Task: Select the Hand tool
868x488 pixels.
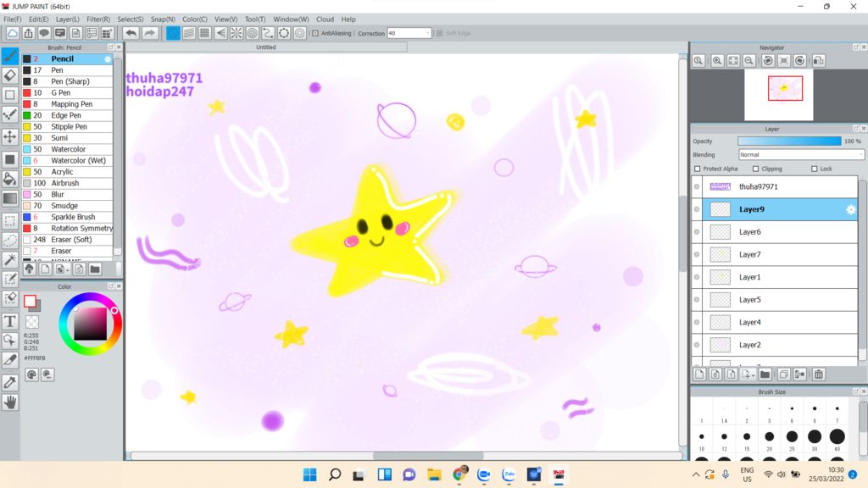Action: coord(10,402)
